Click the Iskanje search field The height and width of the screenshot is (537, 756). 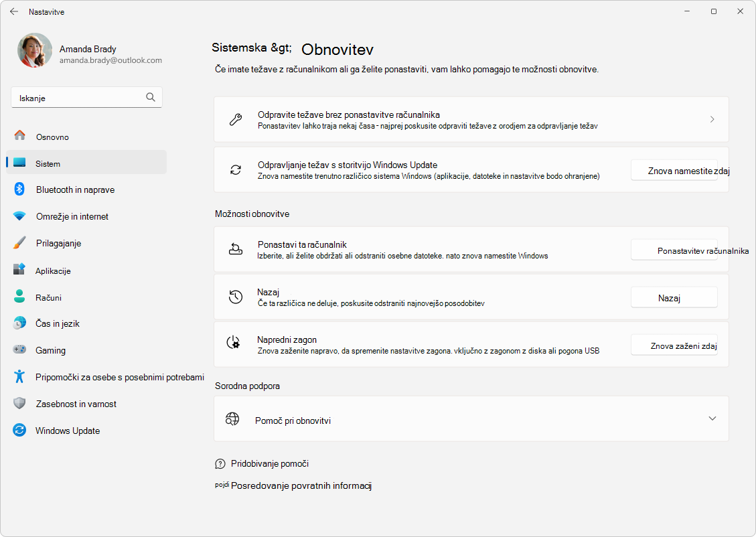pos(87,97)
